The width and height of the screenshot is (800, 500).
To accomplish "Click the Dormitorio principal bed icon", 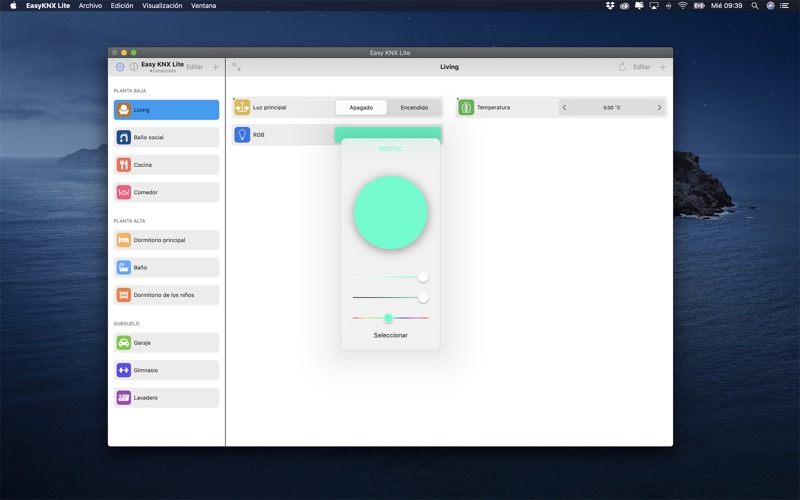I will pyautogui.click(x=123, y=240).
